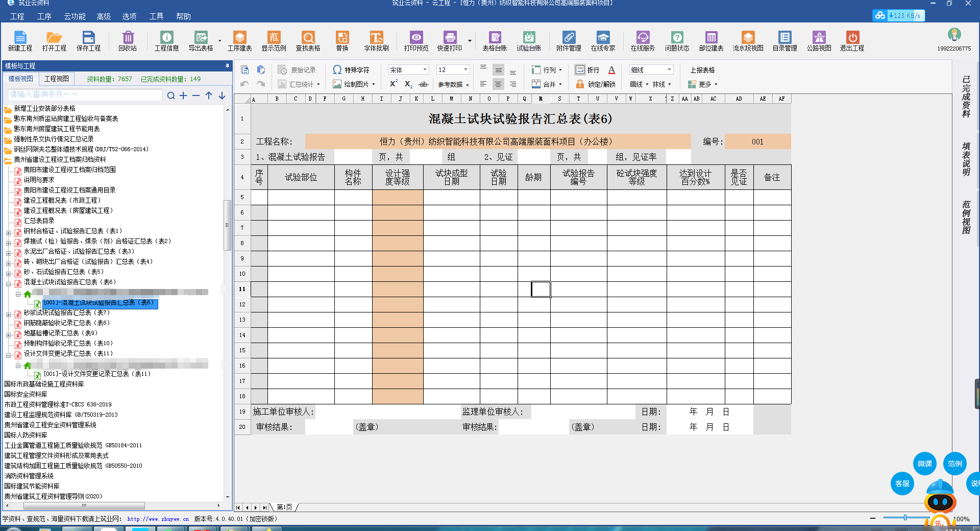Open the 回收站 recycle bin
Image resolution: width=980 pixels, height=531 pixels.
coord(128,41)
